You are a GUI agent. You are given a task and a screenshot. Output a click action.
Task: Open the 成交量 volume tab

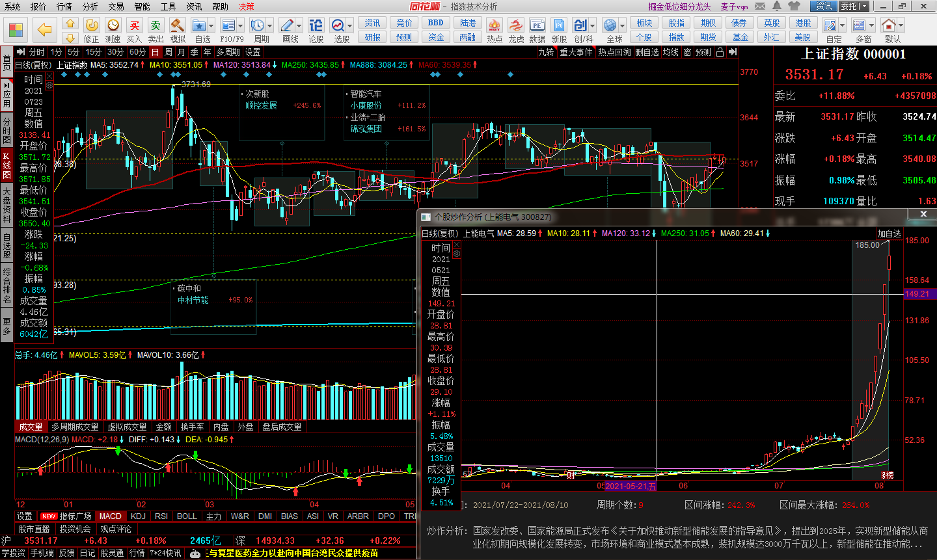pyautogui.click(x=31, y=427)
